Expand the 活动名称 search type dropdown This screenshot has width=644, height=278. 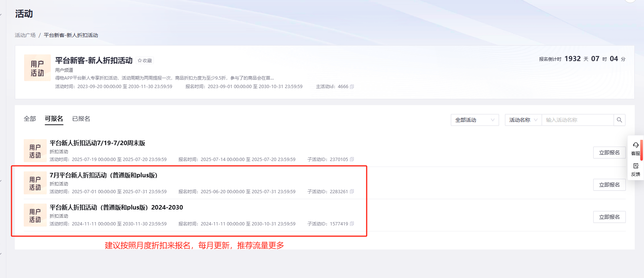point(523,120)
